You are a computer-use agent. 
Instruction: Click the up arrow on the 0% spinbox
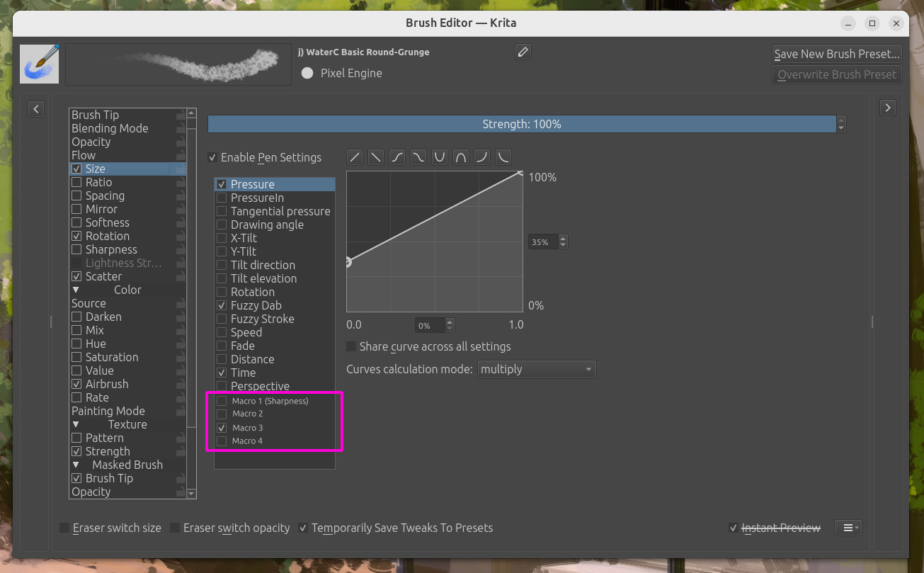pos(450,322)
